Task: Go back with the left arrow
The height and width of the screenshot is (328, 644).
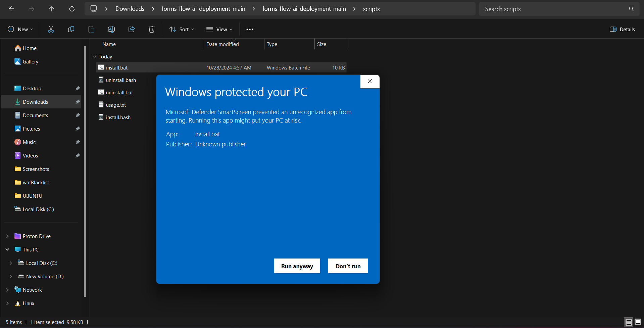Action: coord(11,9)
